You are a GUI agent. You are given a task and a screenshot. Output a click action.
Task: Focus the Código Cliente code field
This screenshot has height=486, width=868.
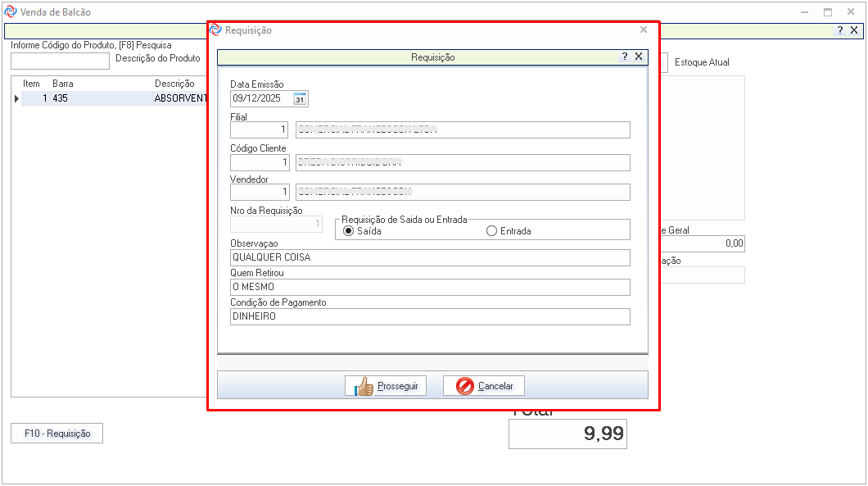260,162
